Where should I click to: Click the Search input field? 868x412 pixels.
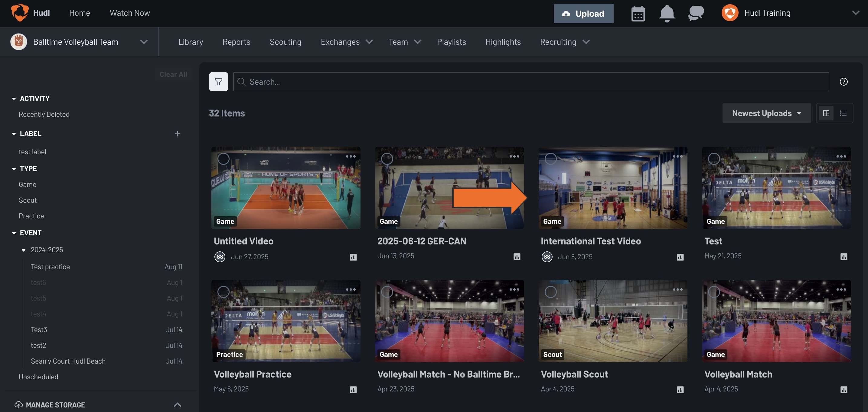531,82
